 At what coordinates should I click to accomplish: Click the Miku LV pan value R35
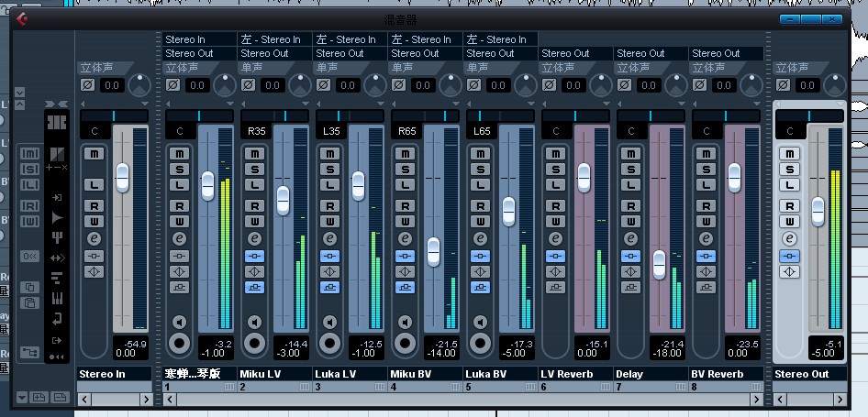pos(256,131)
